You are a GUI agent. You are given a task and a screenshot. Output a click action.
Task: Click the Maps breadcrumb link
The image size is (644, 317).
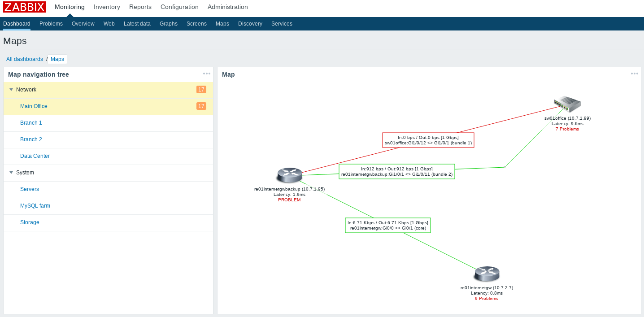coord(57,59)
